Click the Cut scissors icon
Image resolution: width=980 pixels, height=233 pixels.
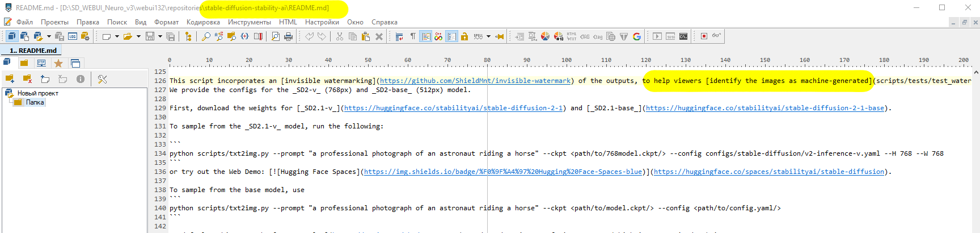340,36
